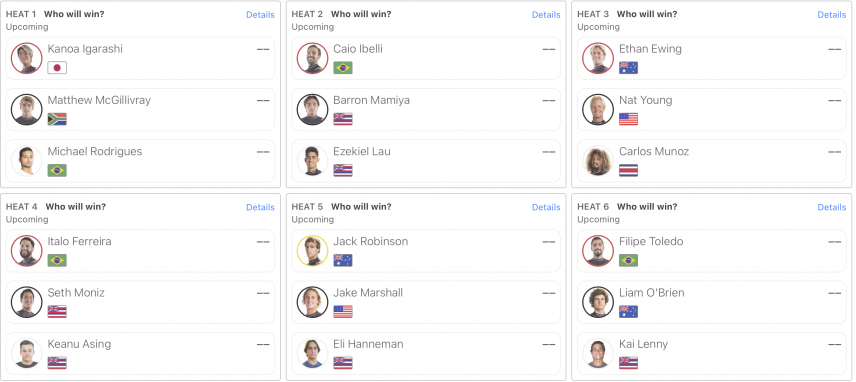Select Seth Moniz's row in Heat 4

point(140,302)
